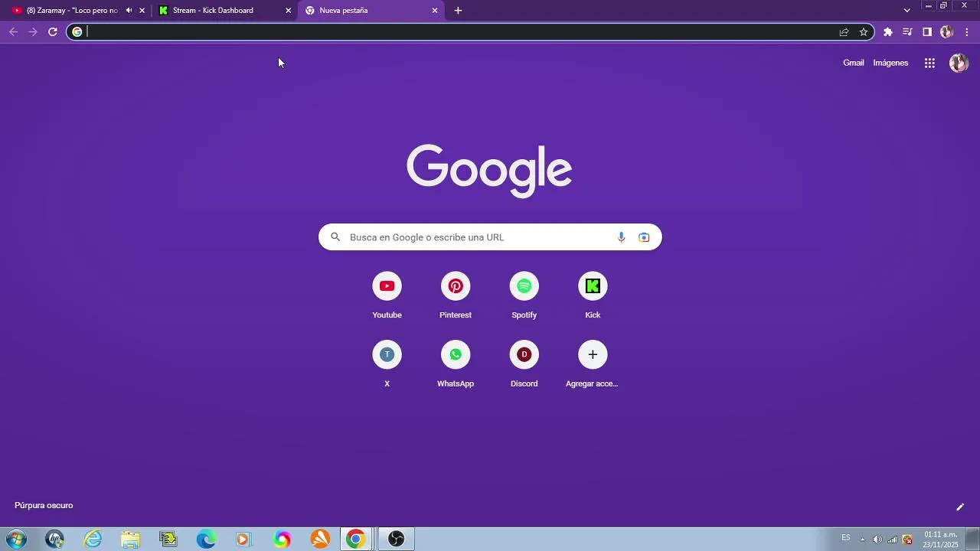Open the volume control in the system tray
Screen dimensions: 980x551
tap(877, 539)
